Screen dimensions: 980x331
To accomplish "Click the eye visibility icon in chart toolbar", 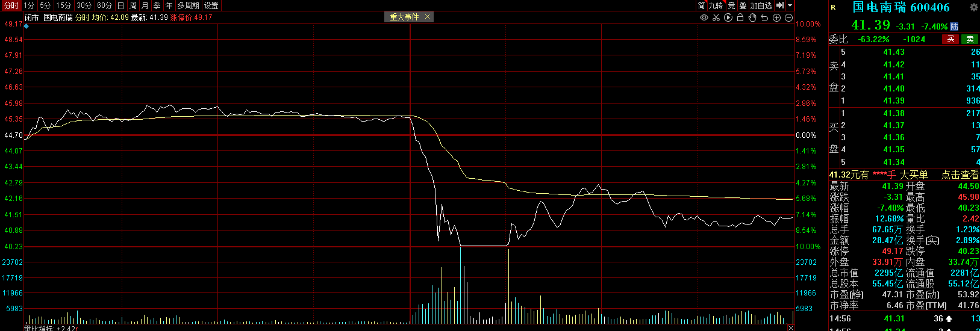I will pyautogui.click(x=704, y=17).
